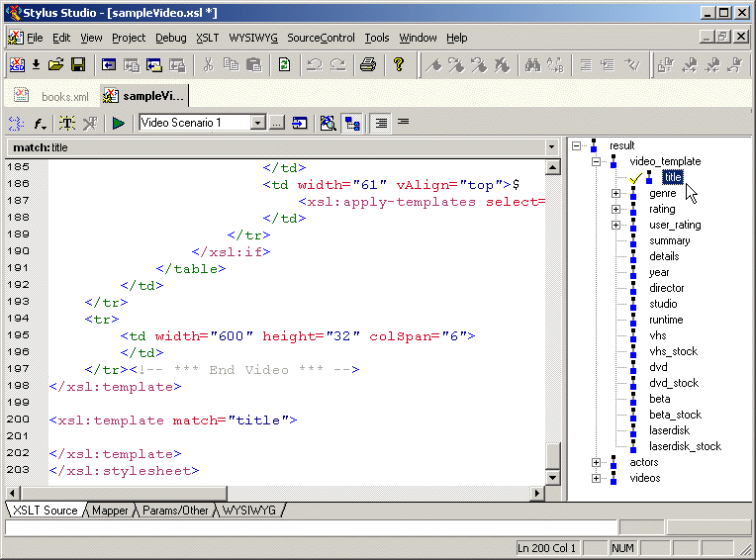The image size is (756, 560).
Task: Toggle the breakpoint icon in XSLT toolbar
Action: pos(66,123)
